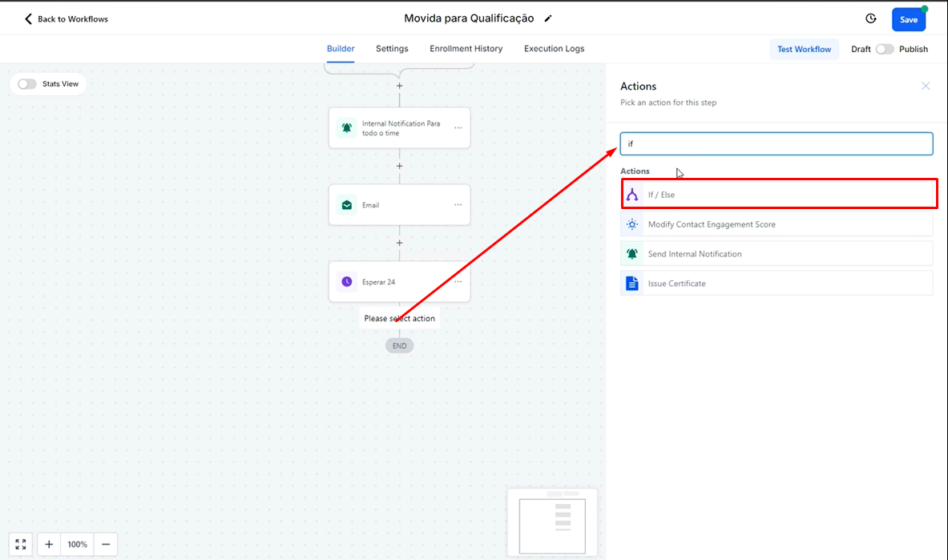This screenshot has height=560, width=948.
Task: Click the Email step envelope icon
Action: click(346, 205)
